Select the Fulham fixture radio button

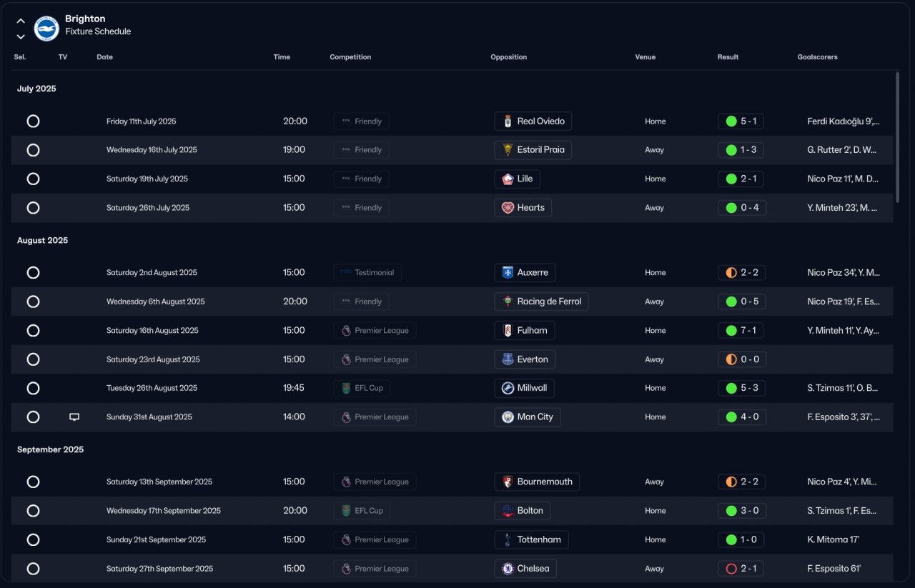coord(33,331)
